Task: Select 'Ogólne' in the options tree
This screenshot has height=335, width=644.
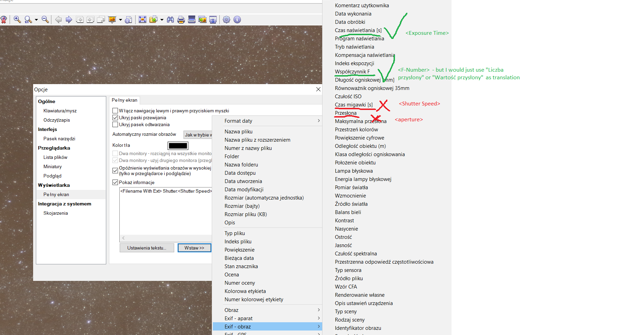Action: (47, 101)
